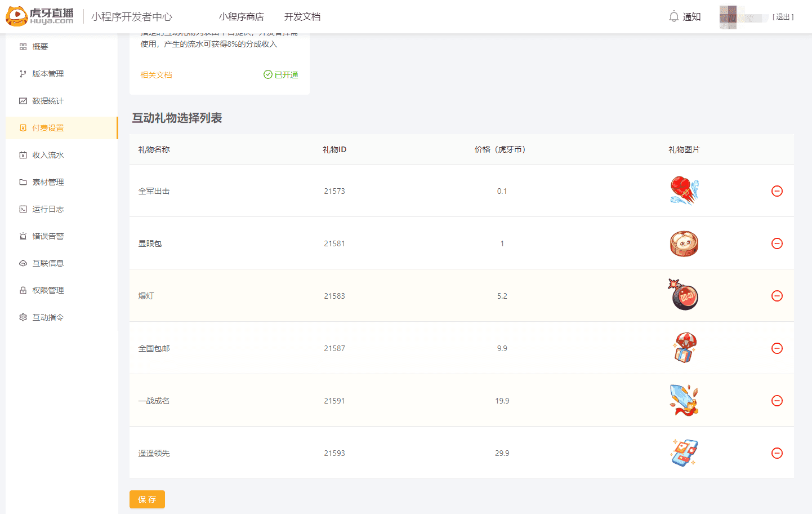Click the 爆灯 bomb gift image

point(684,295)
